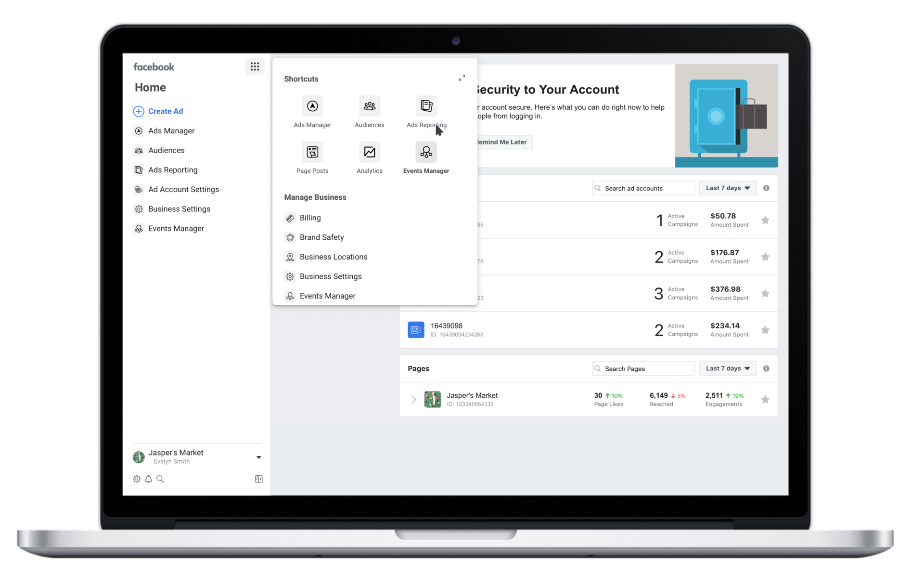Click Remind Me Later button
924x584 pixels.
[502, 141]
